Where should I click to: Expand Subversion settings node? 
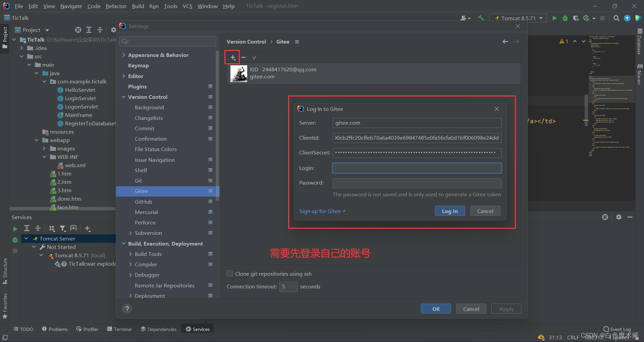coord(130,233)
